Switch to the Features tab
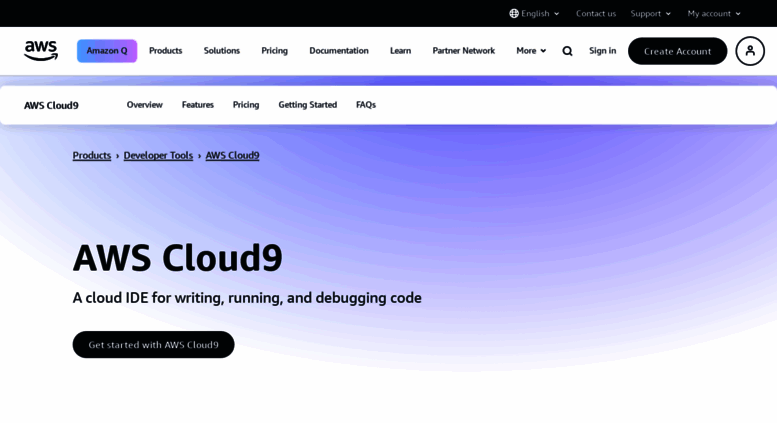The width and height of the screenshot is (777, 423). [x=198, y=105]
